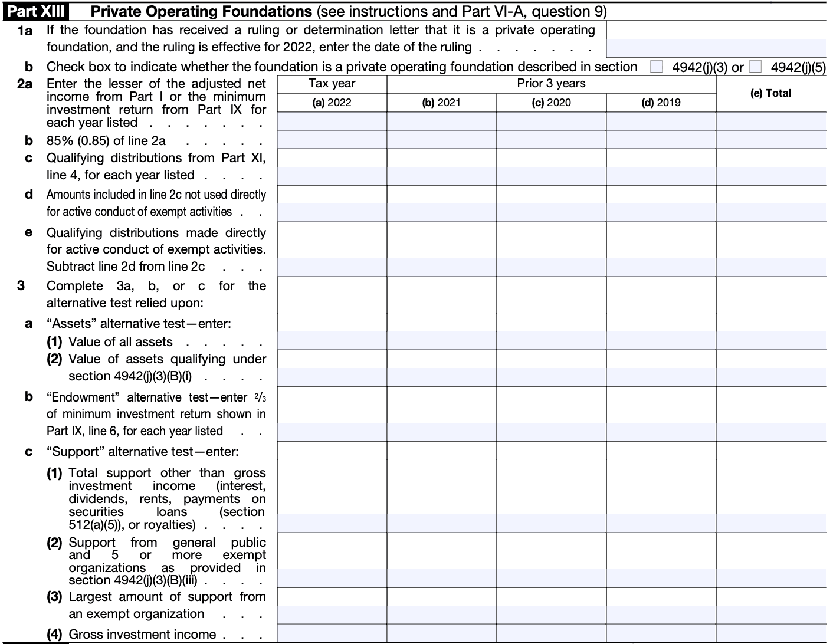Click Largest amount of support field for 2021
833x644 pixels.
tap(441, 614)
